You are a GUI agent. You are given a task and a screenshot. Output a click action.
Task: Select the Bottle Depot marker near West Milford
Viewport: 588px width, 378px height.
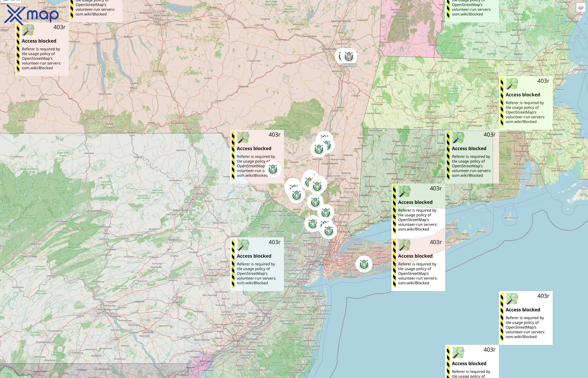point(313,224)
